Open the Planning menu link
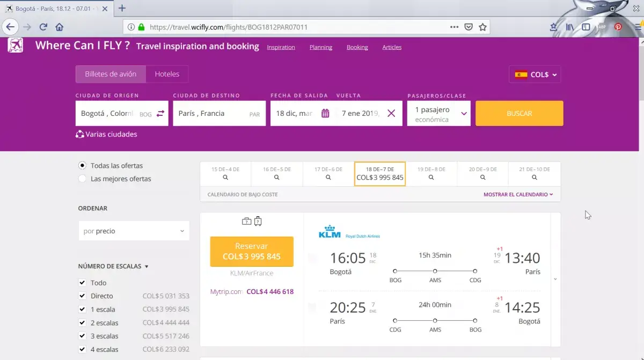Viewport: 644px width, 360px height. (x=321, y=47)
